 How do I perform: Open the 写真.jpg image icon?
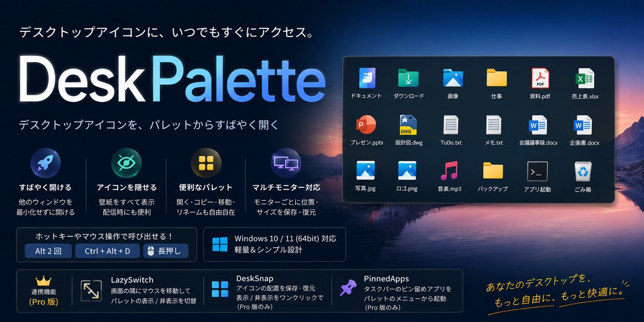[x=365, y=170]
